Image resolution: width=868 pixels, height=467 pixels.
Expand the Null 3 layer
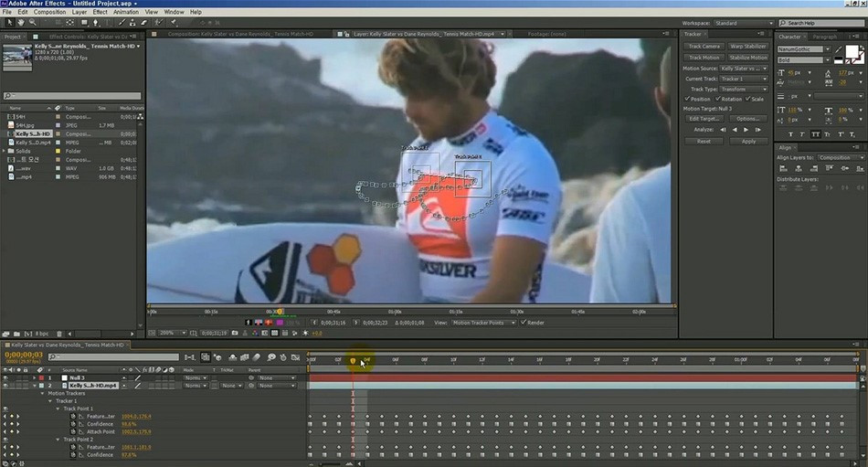point(35,377)
